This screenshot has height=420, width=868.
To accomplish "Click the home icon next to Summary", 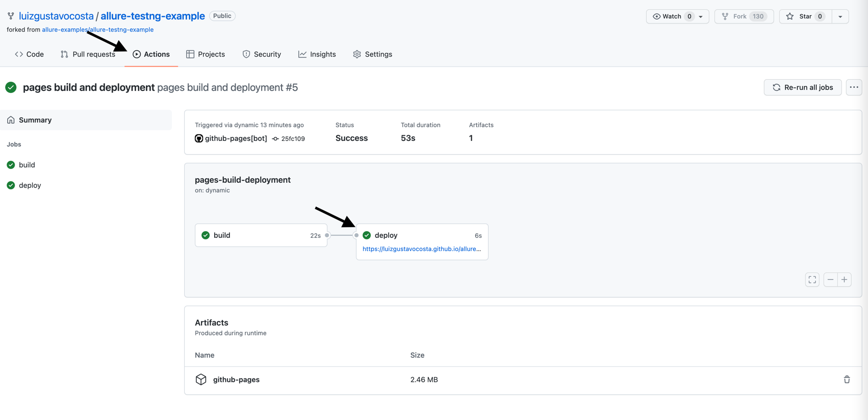I will [11, 120].
